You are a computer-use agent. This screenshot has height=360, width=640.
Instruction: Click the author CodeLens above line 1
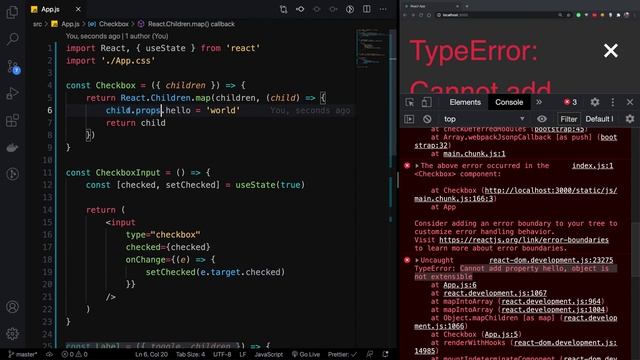(117, 36)
